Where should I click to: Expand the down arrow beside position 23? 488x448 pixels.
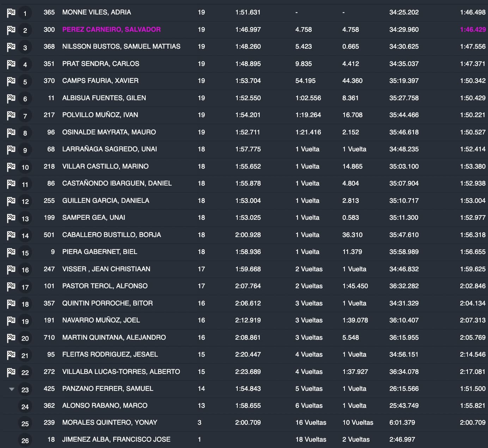12,389
